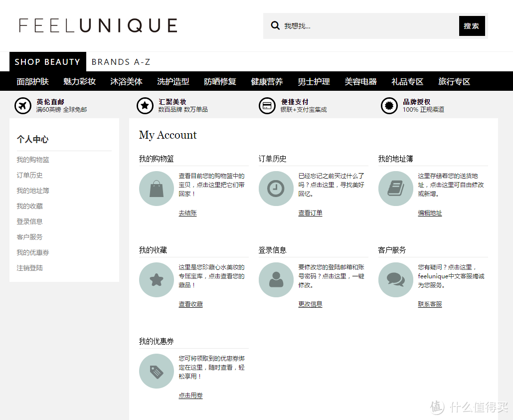Click the 个人中心 sidebar heading
Image resolution: width=513 pixels, height=420 pixels.
[x=33, y=140]
